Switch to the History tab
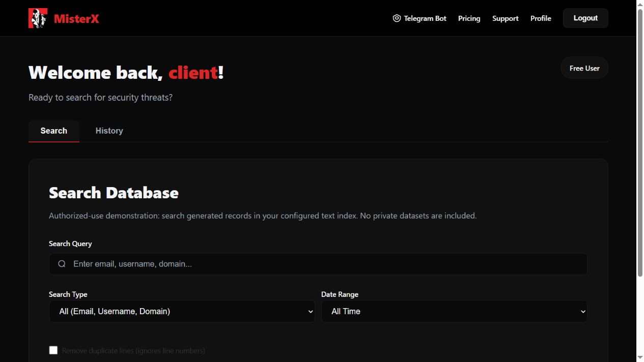Image resolution: width=644 pixels, height=362 pixels. point(109,131)
